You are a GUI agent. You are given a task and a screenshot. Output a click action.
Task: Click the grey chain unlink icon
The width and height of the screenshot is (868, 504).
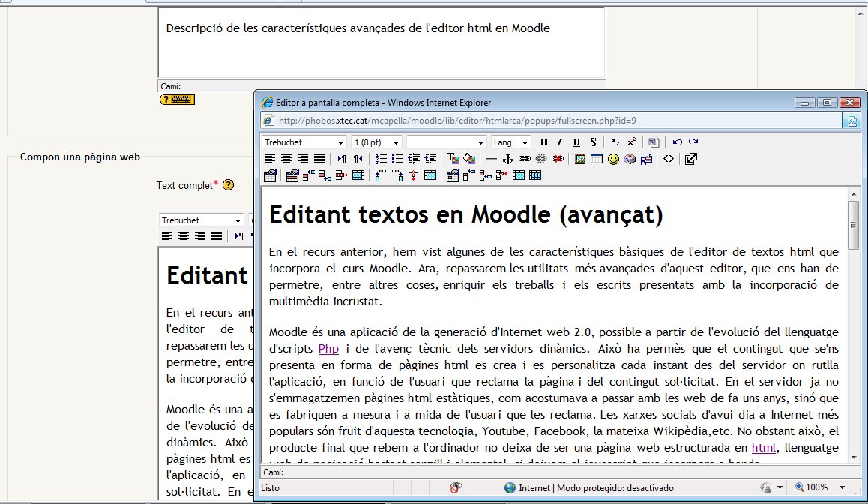tap(541, 159)
